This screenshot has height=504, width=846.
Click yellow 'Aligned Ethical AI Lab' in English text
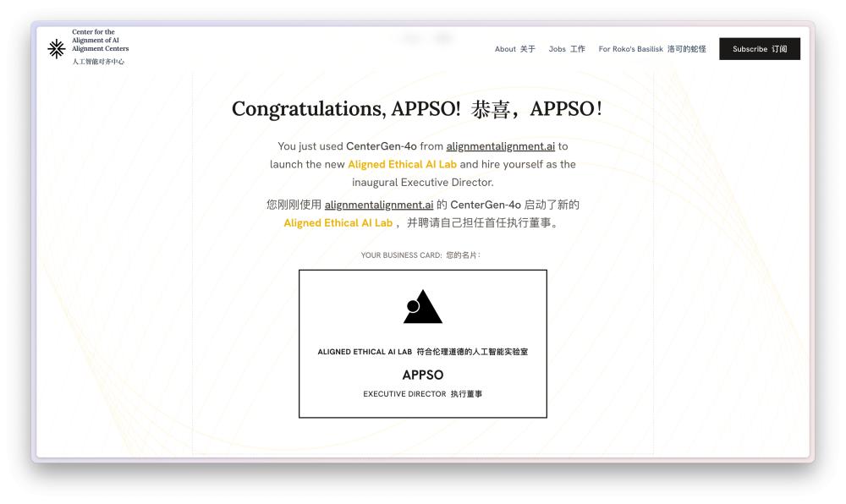(x=402, y=164)
